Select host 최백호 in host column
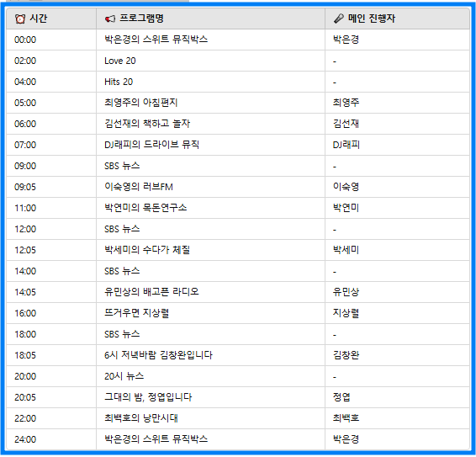The image size is (476, 457). pos(346,418)
